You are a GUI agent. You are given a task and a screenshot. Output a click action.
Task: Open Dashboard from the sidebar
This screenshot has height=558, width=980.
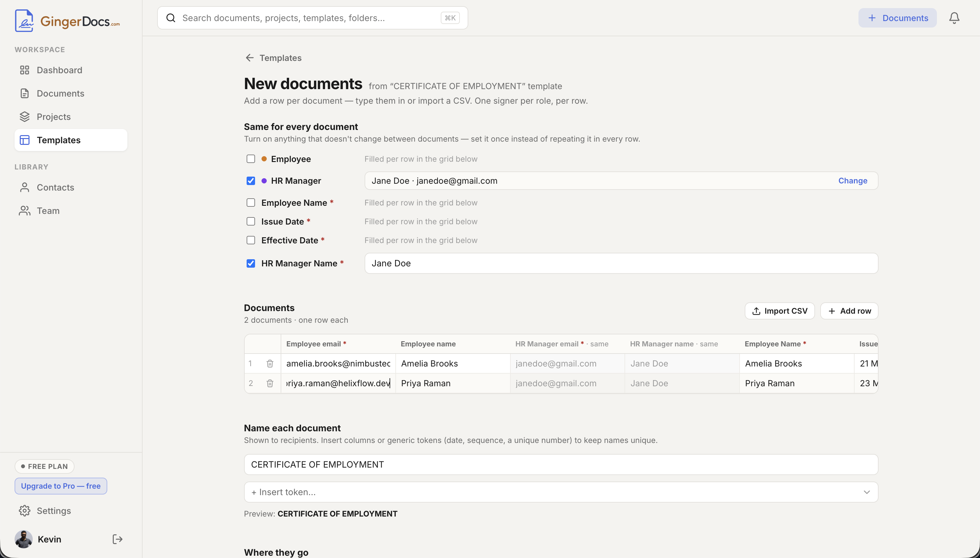[71, 70]
